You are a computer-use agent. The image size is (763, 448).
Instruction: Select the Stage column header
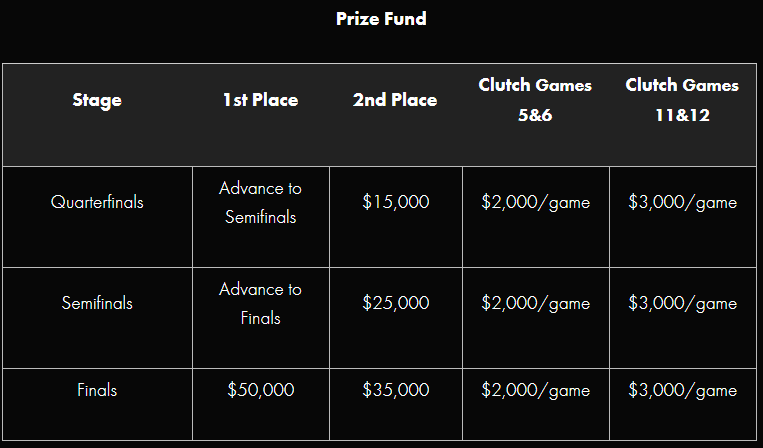pos(97,100)
